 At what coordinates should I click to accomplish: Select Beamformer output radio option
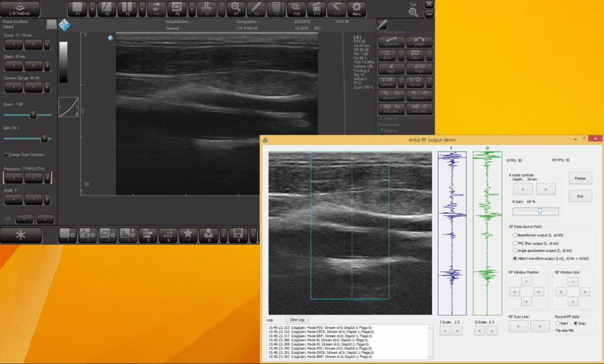pos(515,235)
